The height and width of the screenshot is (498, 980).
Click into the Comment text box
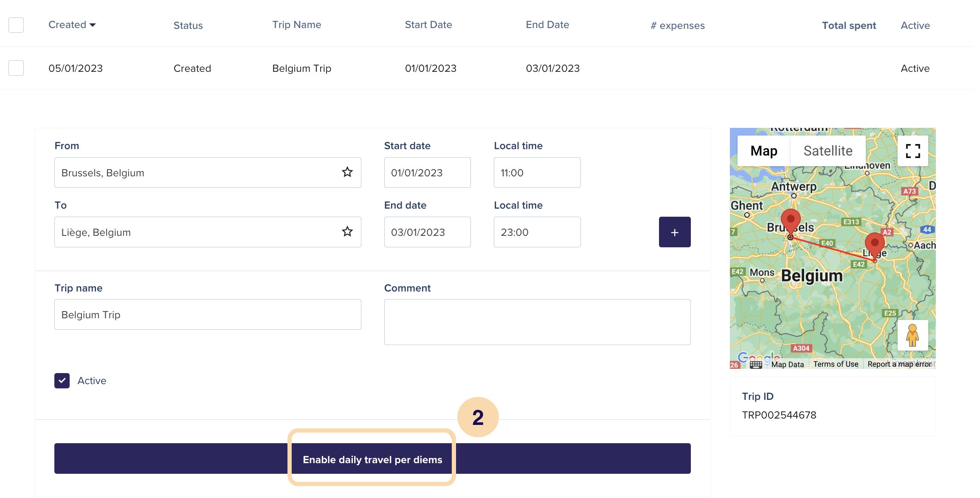[x=537, y=322]
